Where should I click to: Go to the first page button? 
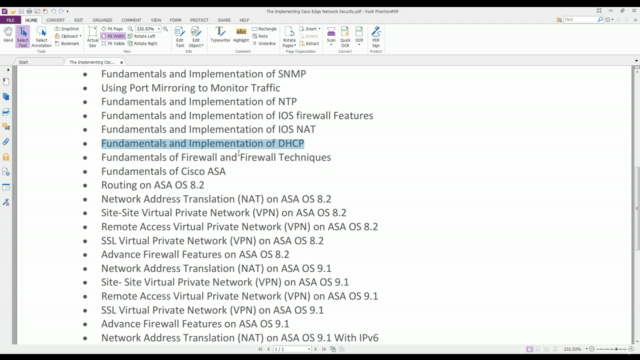pos(260,349)
